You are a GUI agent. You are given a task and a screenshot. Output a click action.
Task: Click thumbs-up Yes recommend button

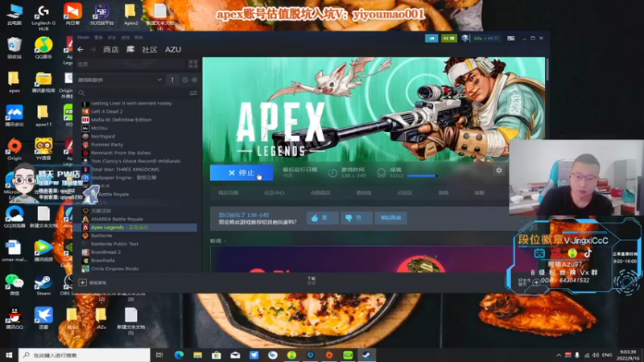point(323,218)
